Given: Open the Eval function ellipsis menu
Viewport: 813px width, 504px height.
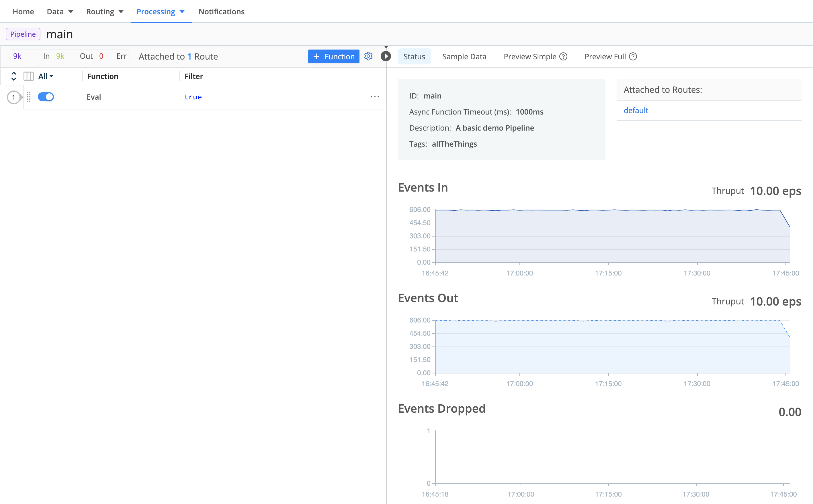Looking at the screenshot, I should [x=375, y=97].
